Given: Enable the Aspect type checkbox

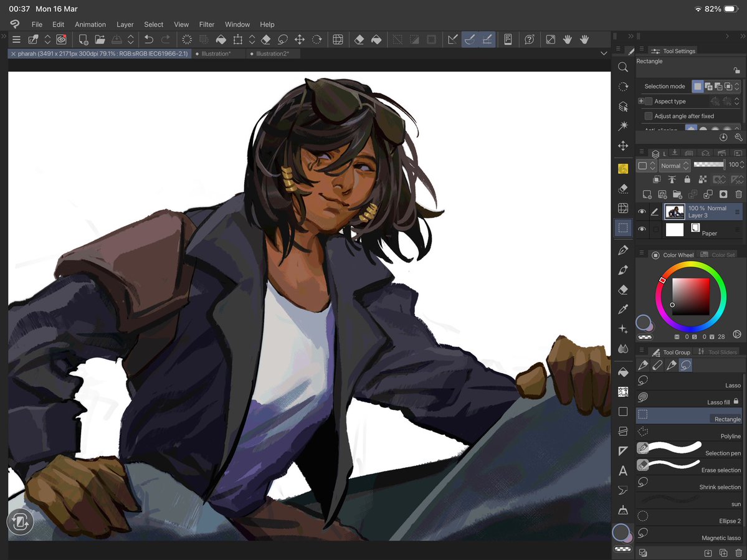Looking at the screenshot, I should 649,101.
